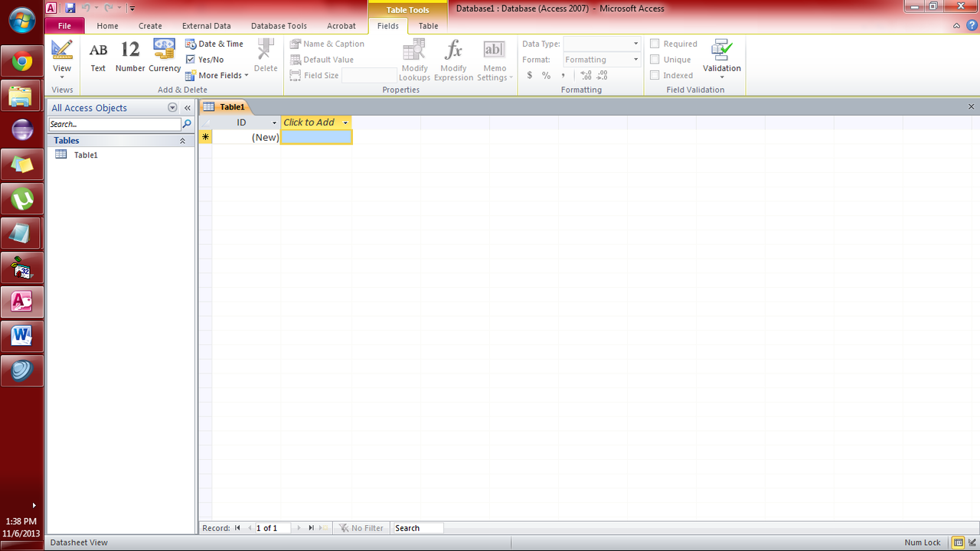Add a Currency field to the table
Viewport: 980px width, 551px height.
(x=165, y=57)
